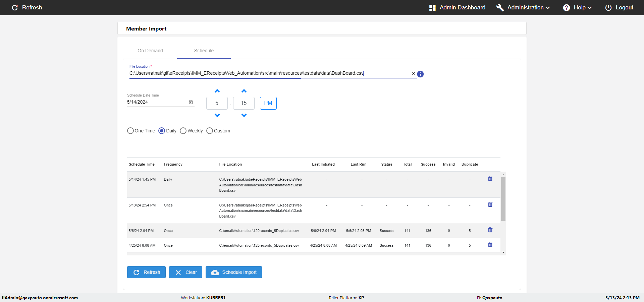Decrease the minutes with the down chevron
The image size is (644, 302).
click(x=244, y=115)
